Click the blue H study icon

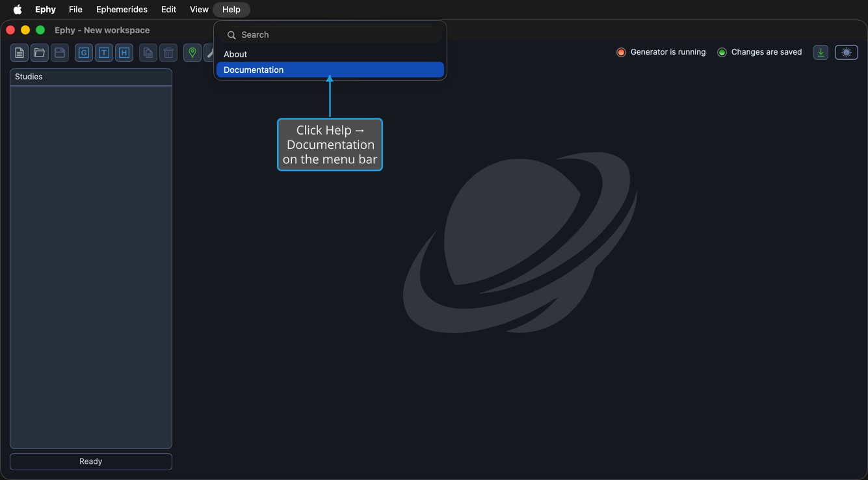pyautogui.click(x=124, y=53)
